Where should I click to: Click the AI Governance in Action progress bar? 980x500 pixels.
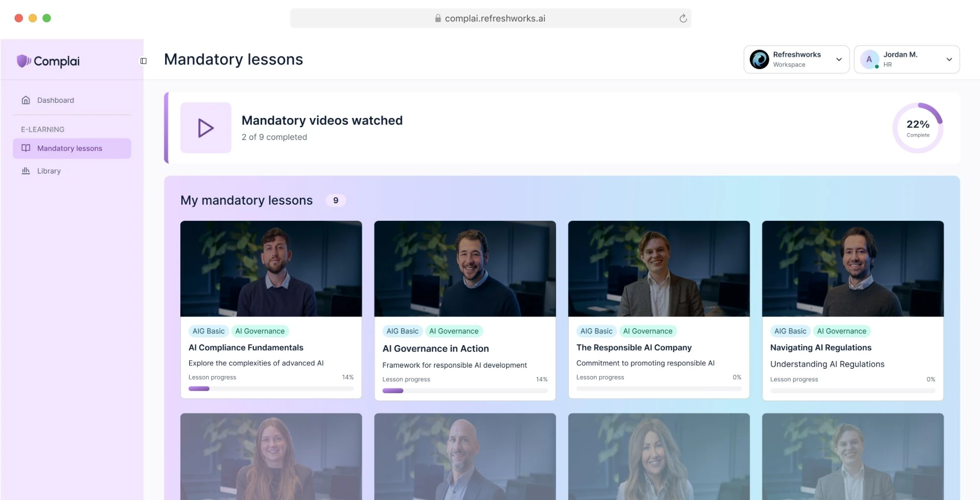click(465, 391)
